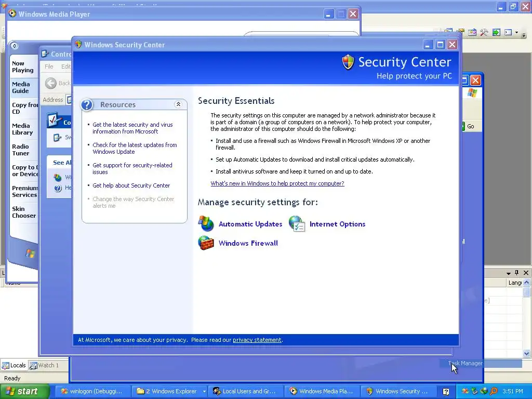Image resolution: width=532 pixels, height=399 pixels.
Task: Click the green arrow toolbar icon
Action: 496,33
